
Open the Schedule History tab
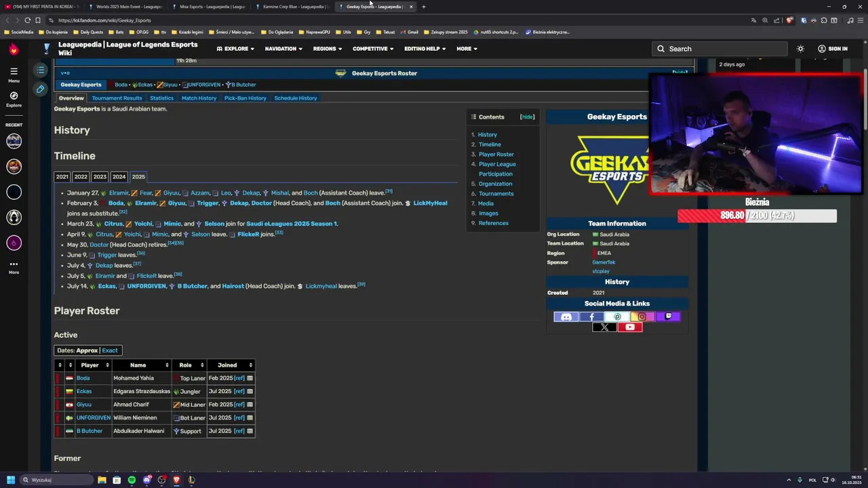point(296,98)
